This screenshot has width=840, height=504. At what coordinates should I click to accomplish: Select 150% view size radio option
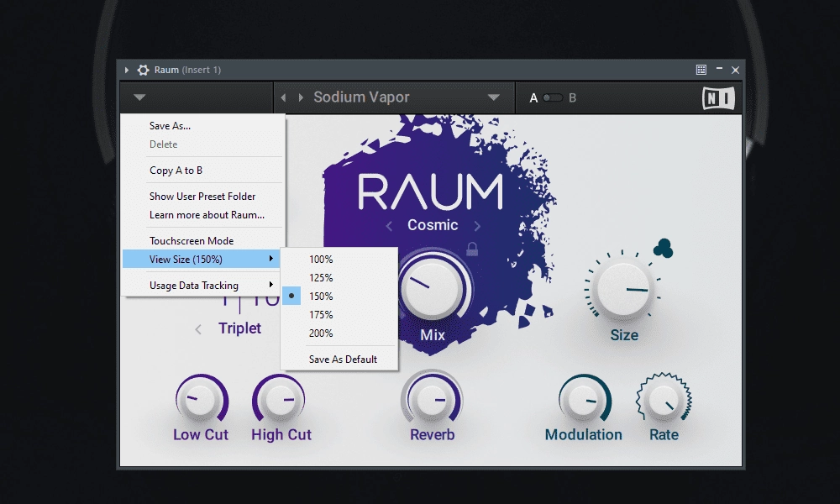point(291,296)
